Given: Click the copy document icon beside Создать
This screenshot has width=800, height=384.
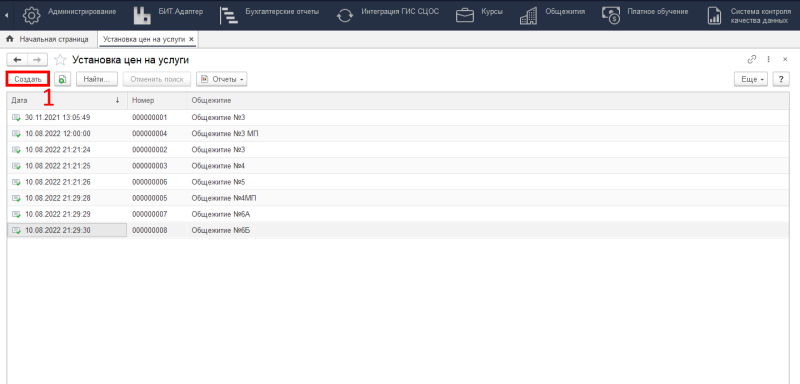Looking at the screenshot, I should click(62, 80).
